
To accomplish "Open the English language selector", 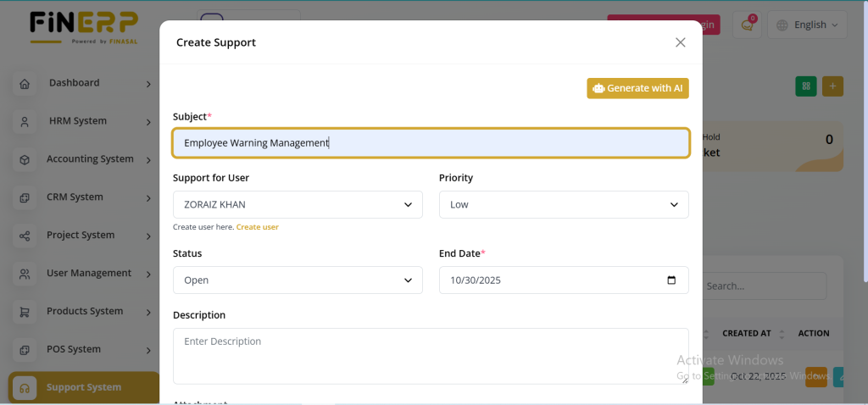I will tap(806, 25).
